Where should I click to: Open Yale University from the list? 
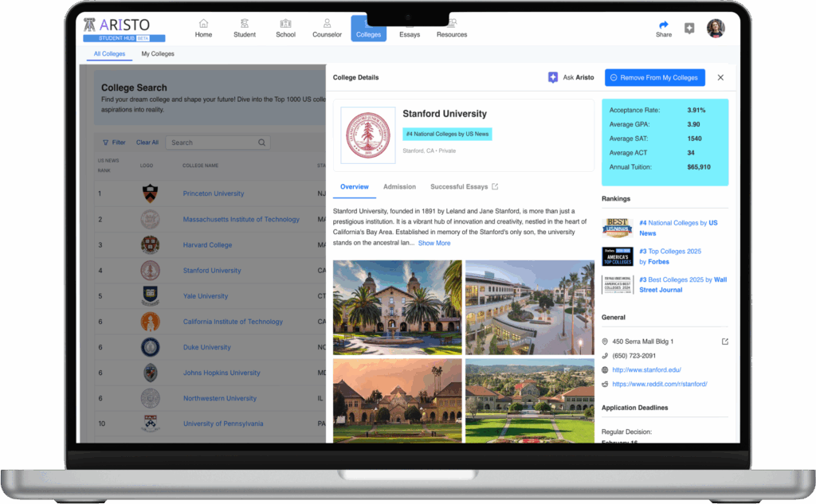pos(205,296)
